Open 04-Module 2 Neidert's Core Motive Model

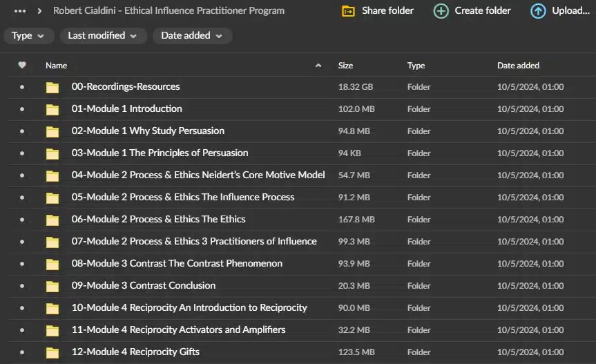tap(198, 175)
